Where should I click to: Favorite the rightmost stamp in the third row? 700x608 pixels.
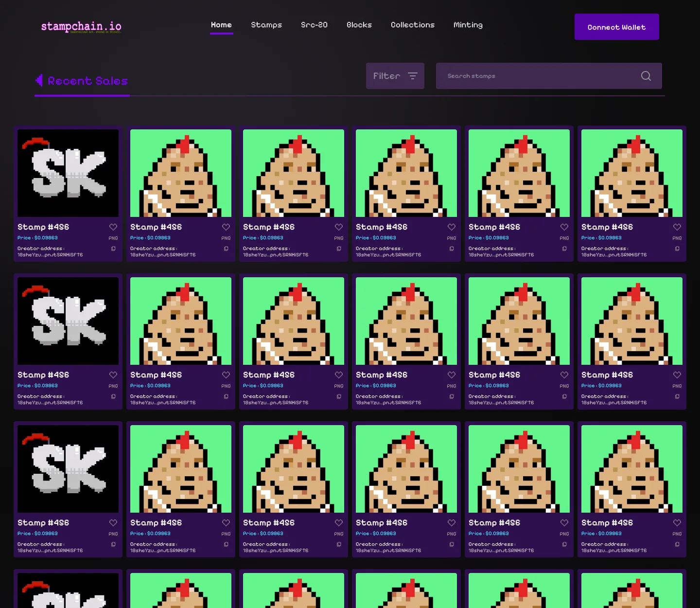pos(677,523)
